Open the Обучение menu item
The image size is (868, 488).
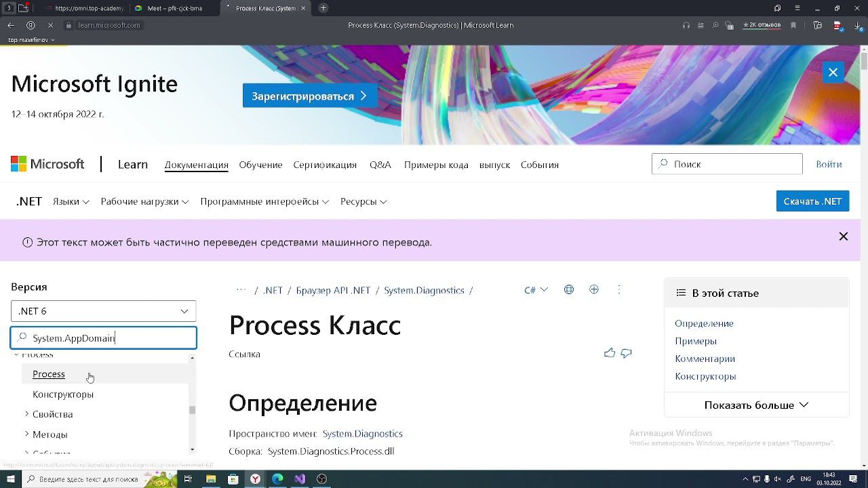pyautogui.click(x=260, y=165)
